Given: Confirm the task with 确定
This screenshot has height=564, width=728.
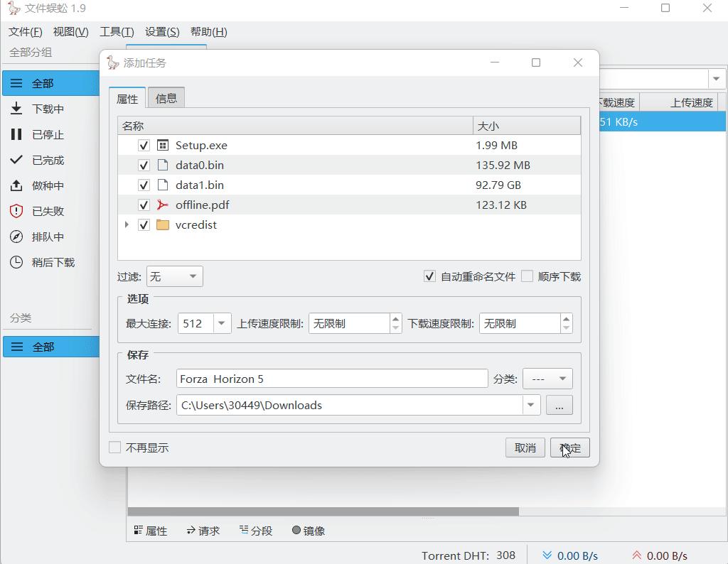Looking at the screenshot, I should [x=571, y=448].
